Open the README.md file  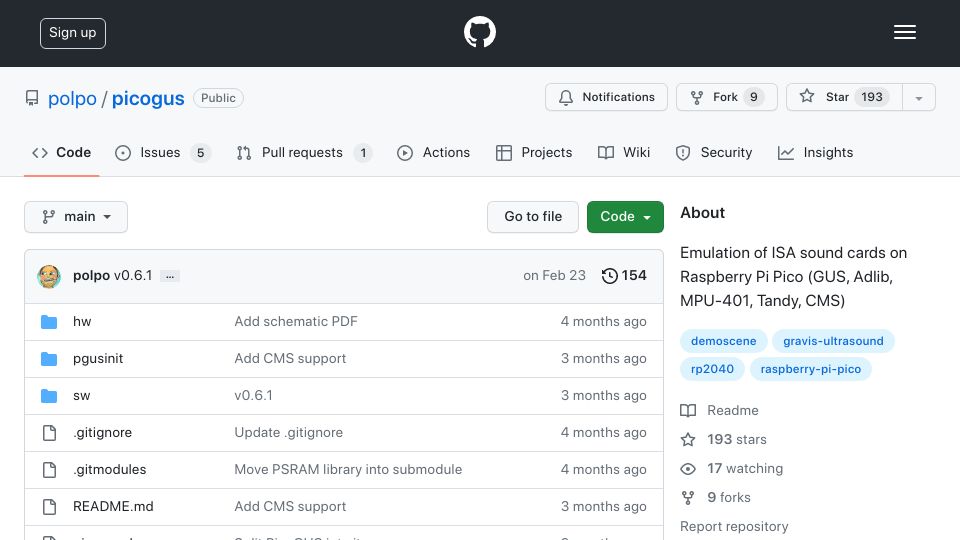(x=113, y=506)
